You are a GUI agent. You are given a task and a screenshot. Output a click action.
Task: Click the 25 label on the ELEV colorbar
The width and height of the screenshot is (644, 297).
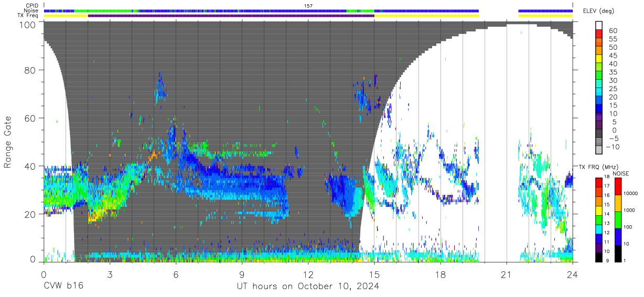[x=612, y=88]
